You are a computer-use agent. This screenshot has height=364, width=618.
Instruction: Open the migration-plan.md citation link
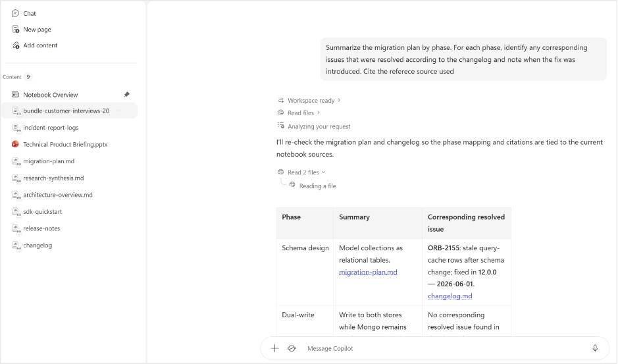click(x=368, y=272)
